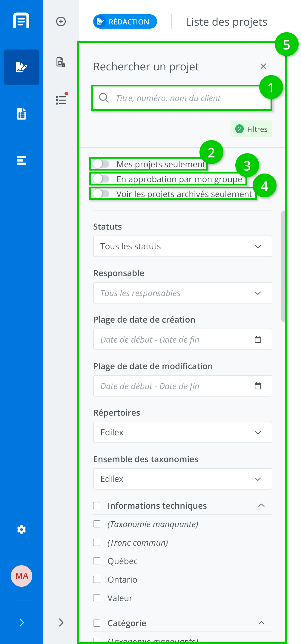Open the settings gear icon

(21, 530)
